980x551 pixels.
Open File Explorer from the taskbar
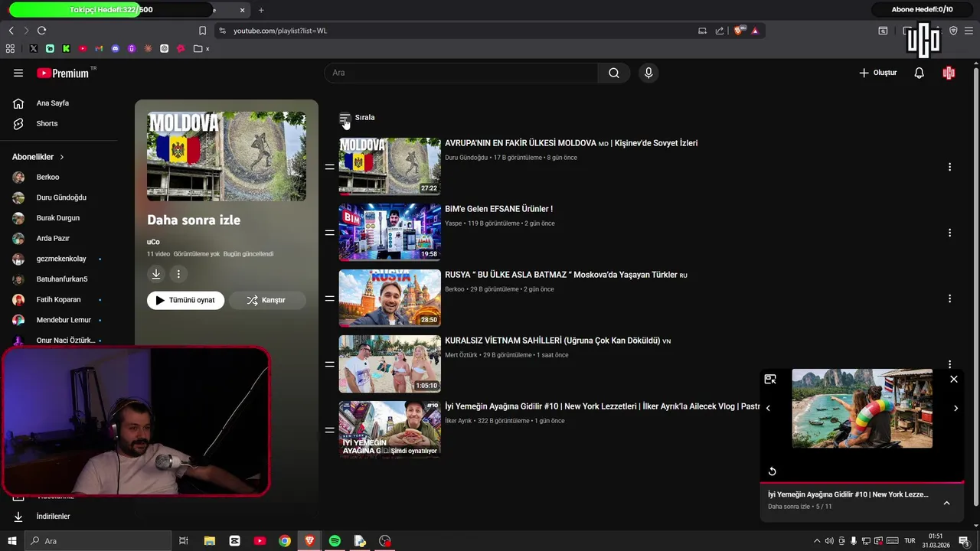point(210,541)
